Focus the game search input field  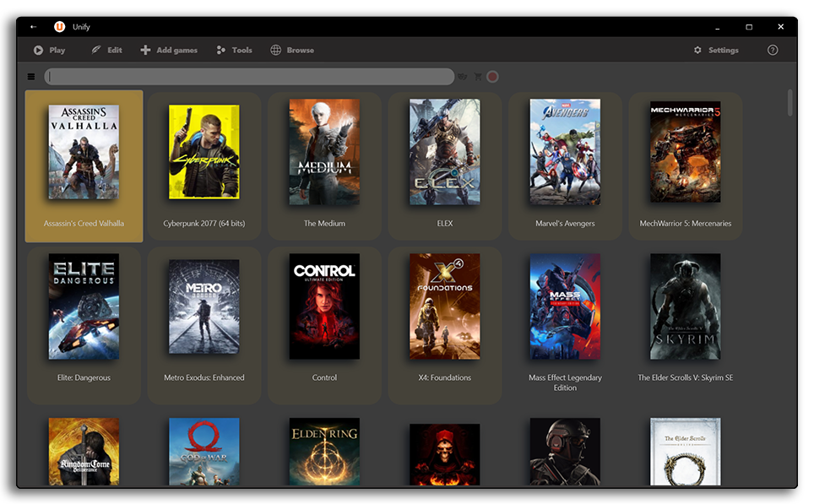coord(249,77)
